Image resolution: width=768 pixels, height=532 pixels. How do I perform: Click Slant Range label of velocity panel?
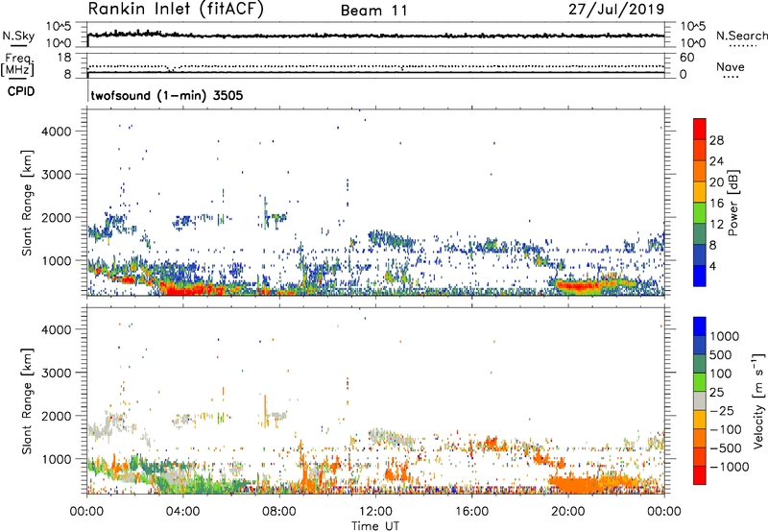pos(27,400)
